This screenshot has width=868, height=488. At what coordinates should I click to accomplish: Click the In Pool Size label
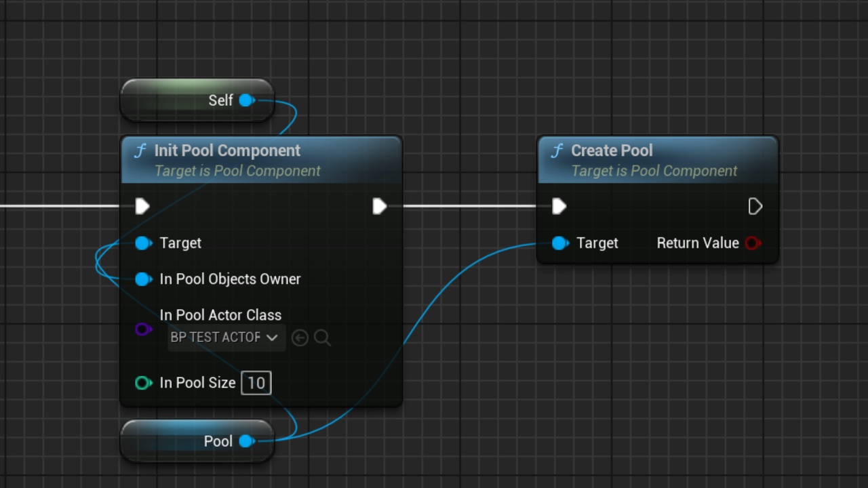tap(197, 383)
